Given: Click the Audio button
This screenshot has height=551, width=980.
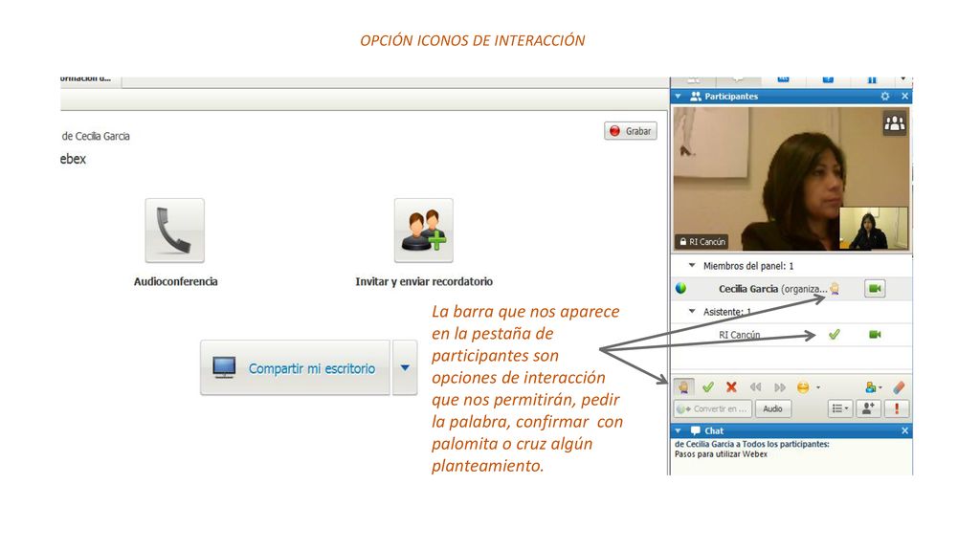Looking at the screenshot, I should click(773, 408).
